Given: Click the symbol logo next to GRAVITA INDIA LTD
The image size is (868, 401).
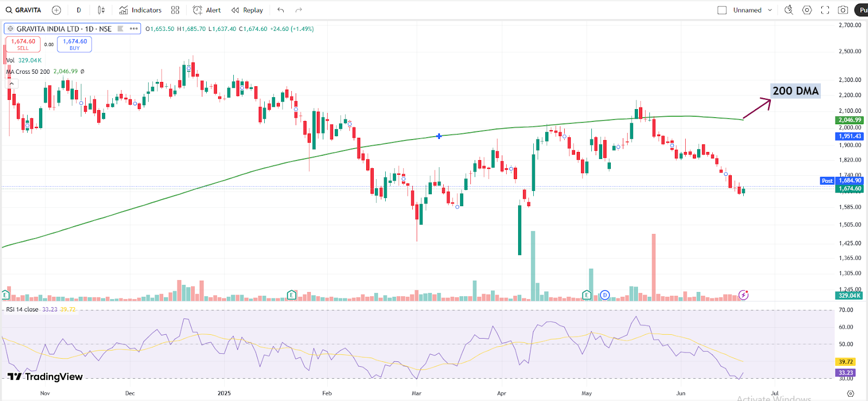Looking at the screenshot, I should coord(10,29).
